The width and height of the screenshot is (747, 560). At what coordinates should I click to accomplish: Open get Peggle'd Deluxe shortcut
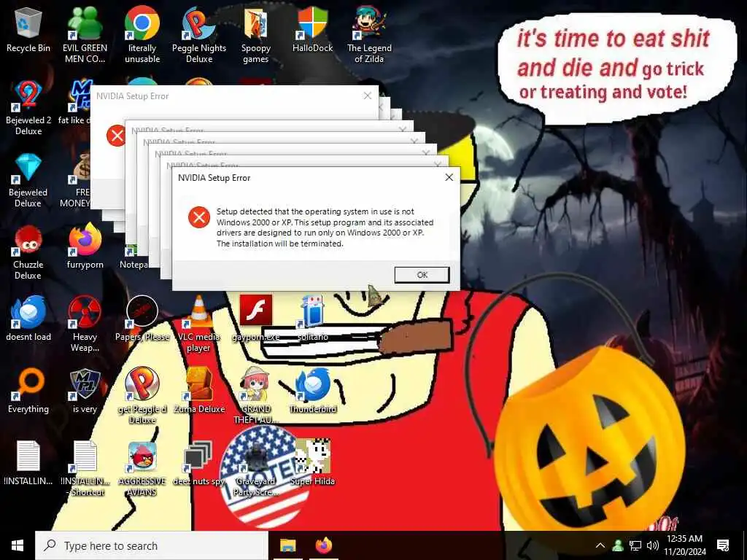(x=142, y=396)
